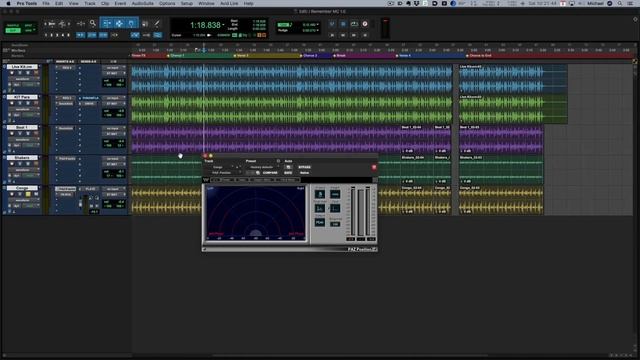Open the Edit menu

click(59, 3)
